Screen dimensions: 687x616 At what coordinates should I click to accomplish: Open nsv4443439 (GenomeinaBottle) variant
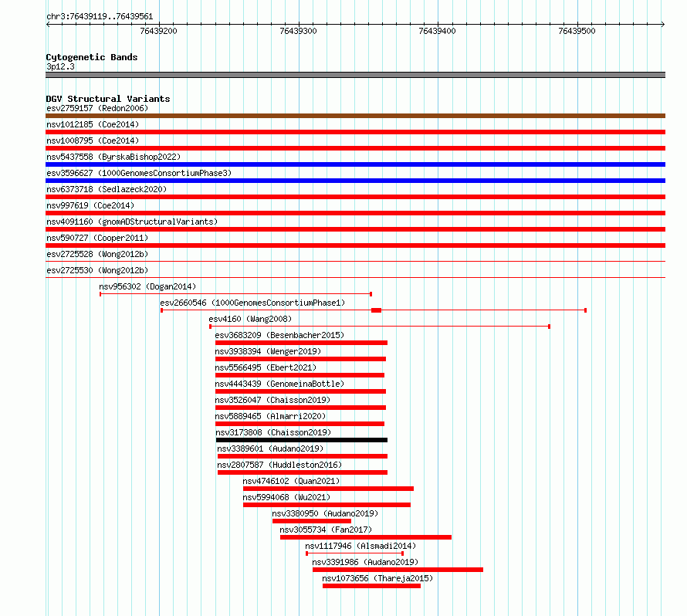click(x=279, y=384)
